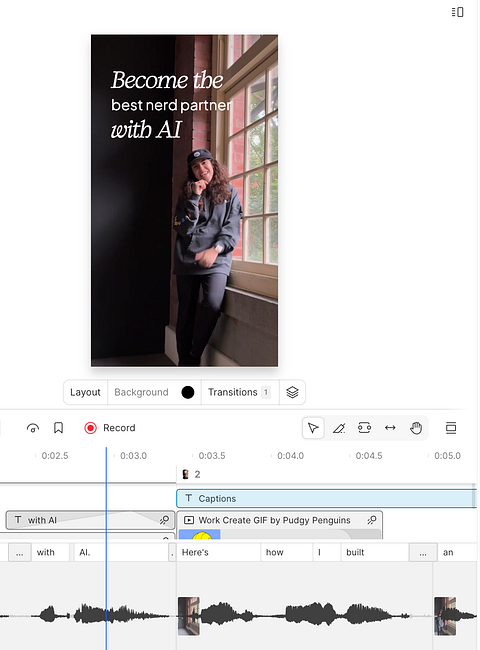Screen dimensions: 480x650
Task: Toggle the timeline view icon beside hand tool
Action: [451, 428]
